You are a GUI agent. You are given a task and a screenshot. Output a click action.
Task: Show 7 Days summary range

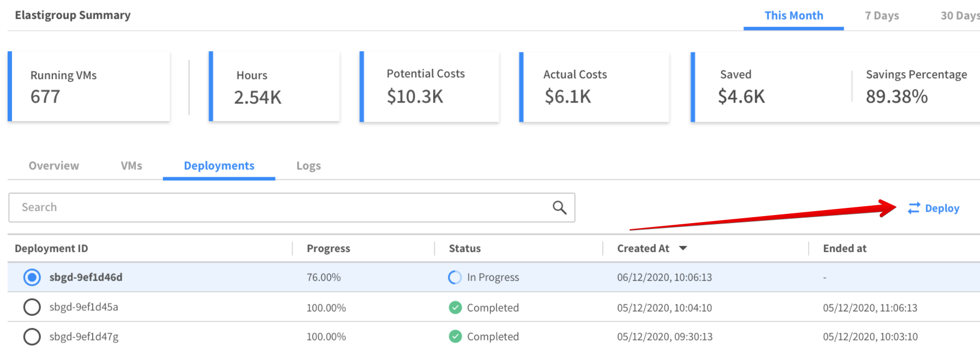click(881, 16)
